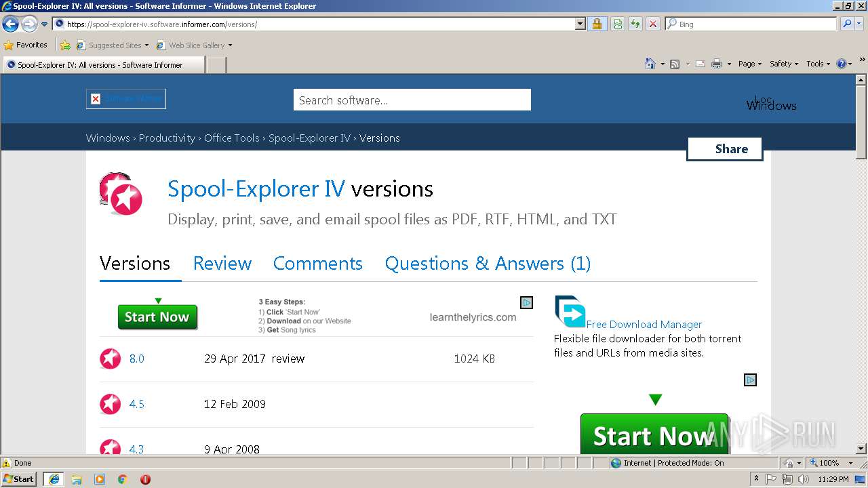Select the Spool-Explorer IV browser tab

(103, 65)
